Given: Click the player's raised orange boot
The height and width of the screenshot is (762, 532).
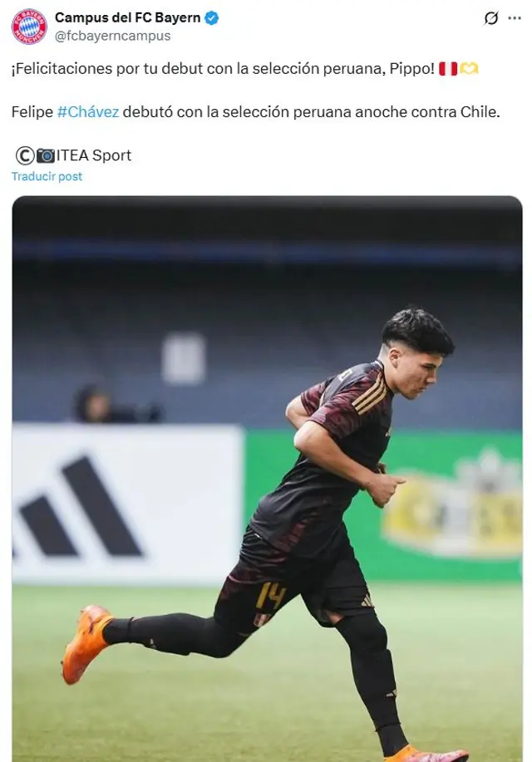Looking at the screenshot, I should pos(86,644).
